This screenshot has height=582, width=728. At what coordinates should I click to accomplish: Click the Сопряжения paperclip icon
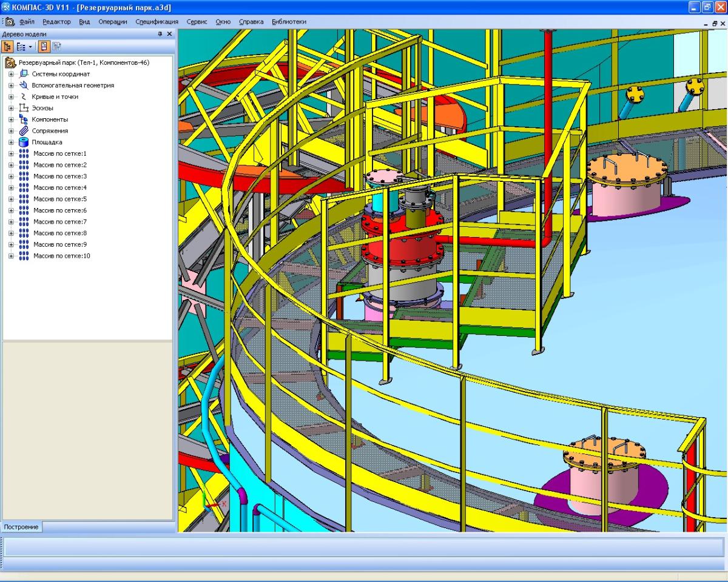pyautogui.click(x=24, y=131)
